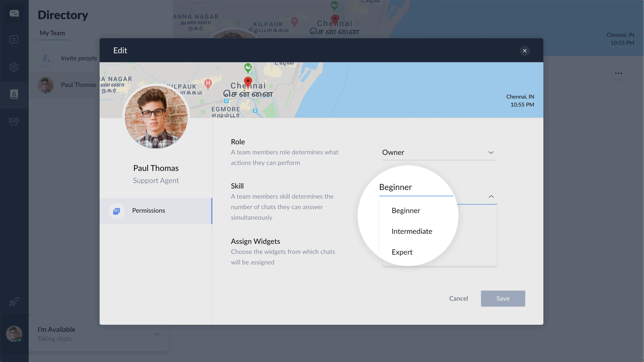Screen dimensions: 644x362
Task: Click the chat app logo icon
Action: (x=14, y=13)
